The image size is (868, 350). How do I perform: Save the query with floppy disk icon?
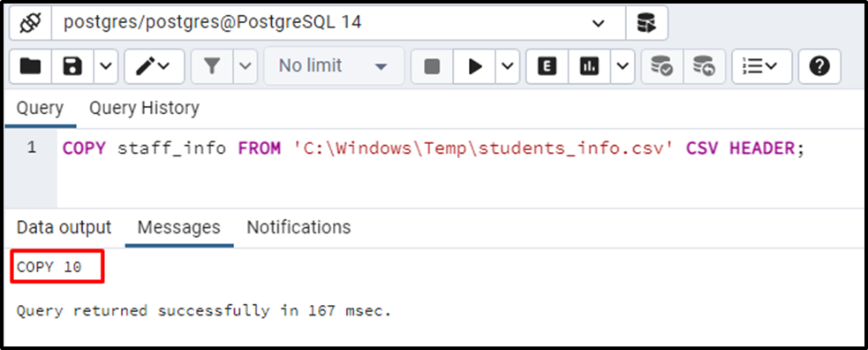pos(72,66)
